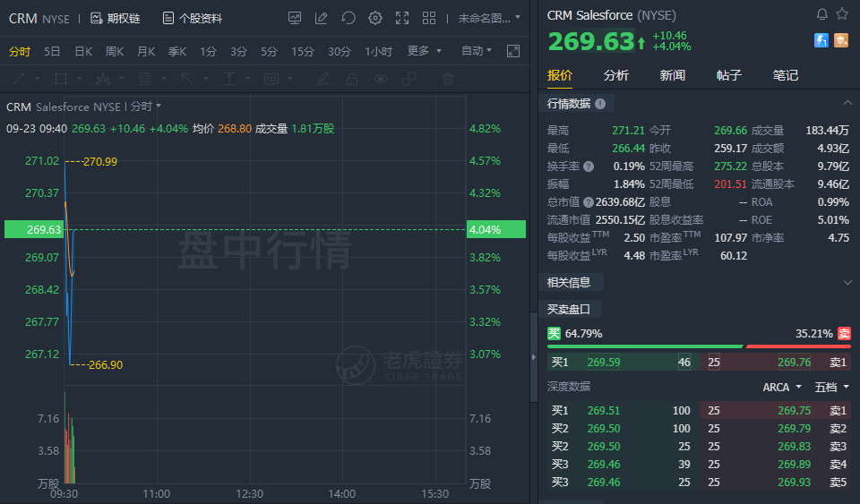Select the 123 text annotation tool

pyautogui.click(x=271, y=79)
